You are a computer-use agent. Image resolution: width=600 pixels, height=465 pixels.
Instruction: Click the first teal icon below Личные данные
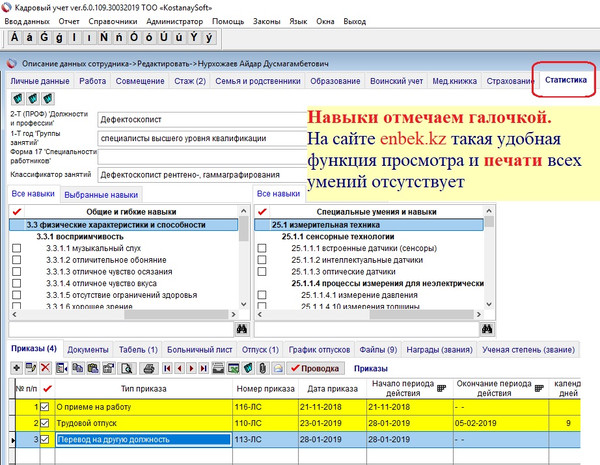[16, 99]
